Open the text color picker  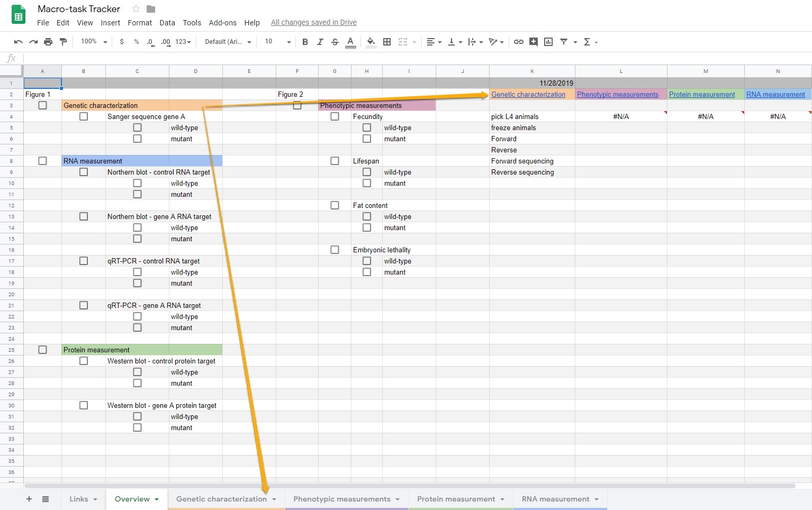click(350, 42)
